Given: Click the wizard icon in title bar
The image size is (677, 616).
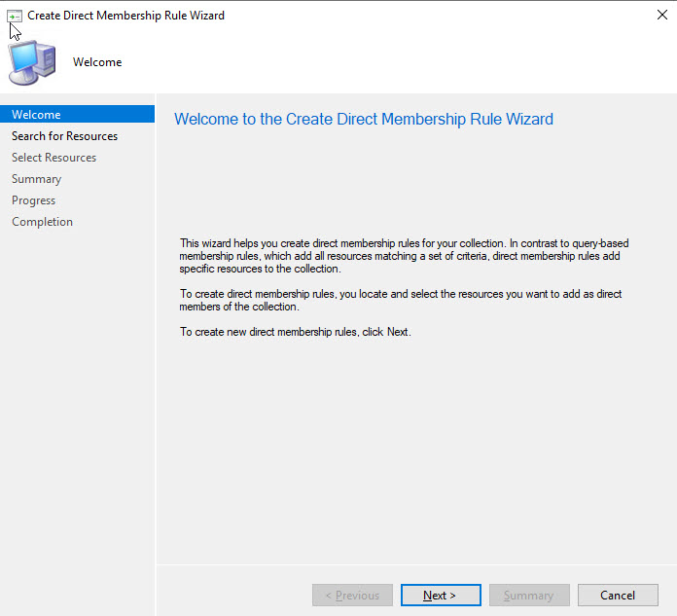Looking at the screenshot, I should click(x=14, y=16).
